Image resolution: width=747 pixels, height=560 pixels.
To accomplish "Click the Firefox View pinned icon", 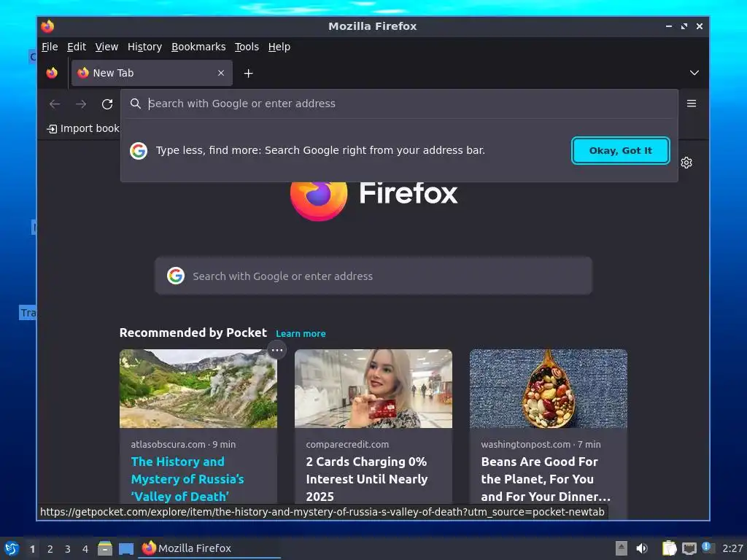I will [52, 73].
